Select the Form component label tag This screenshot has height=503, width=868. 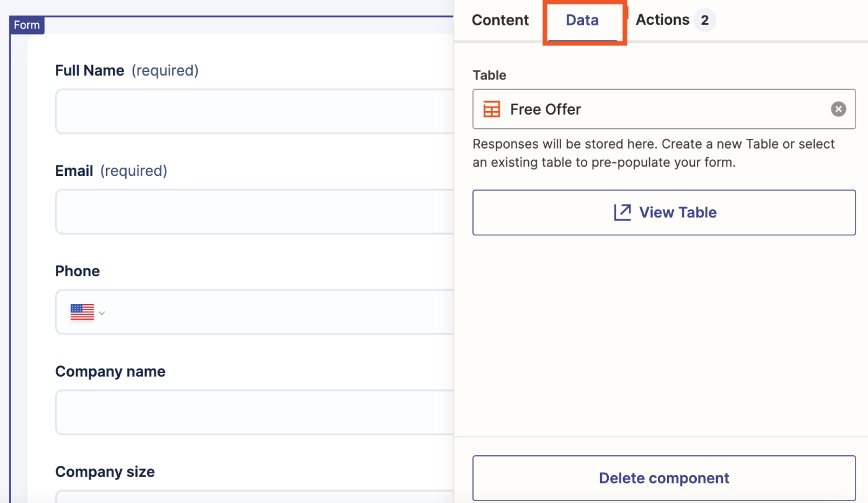(x=27, y=25)
